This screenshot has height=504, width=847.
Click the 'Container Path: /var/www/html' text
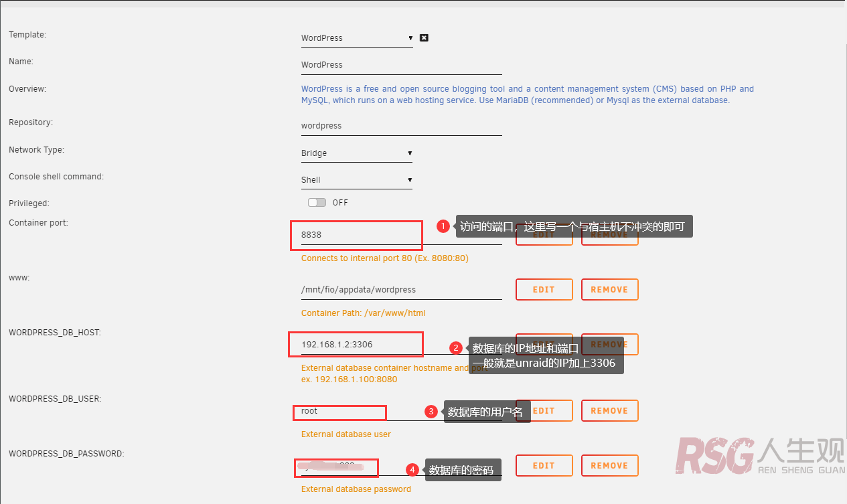point(364,313)
